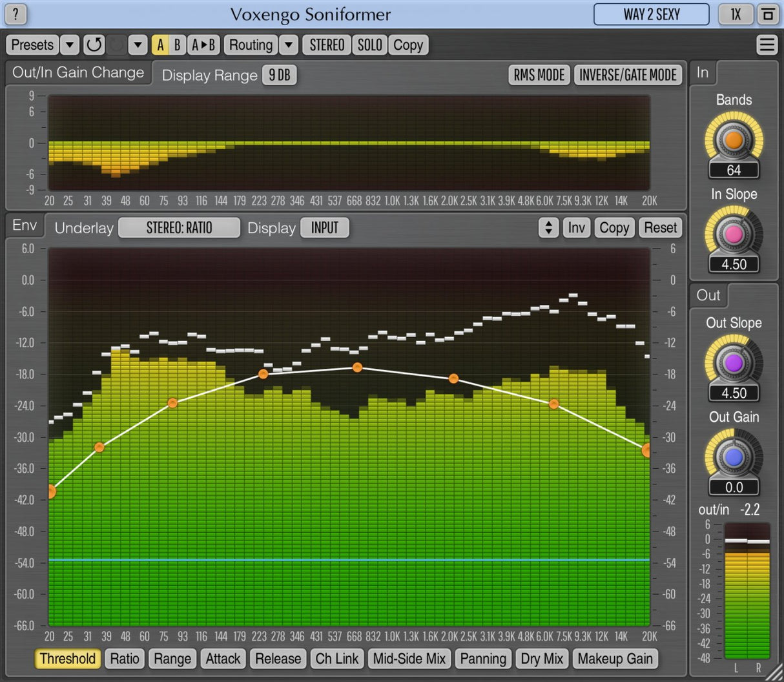Image resolution: width=784 pixels, height=682 pixels.
Task: Click the orange Bands knob
Action: [x=734, y=140]
